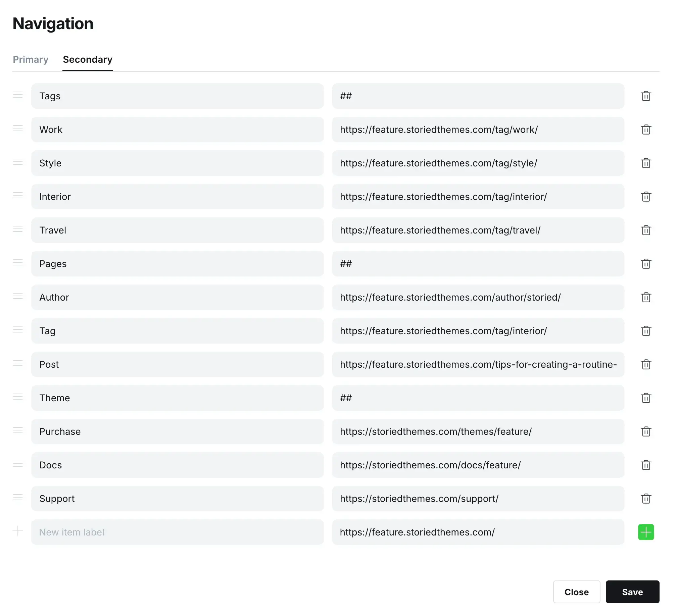Focus the New item label field
Image resolution: width=676 pixels, height=616 pixels.
[177, 532]
